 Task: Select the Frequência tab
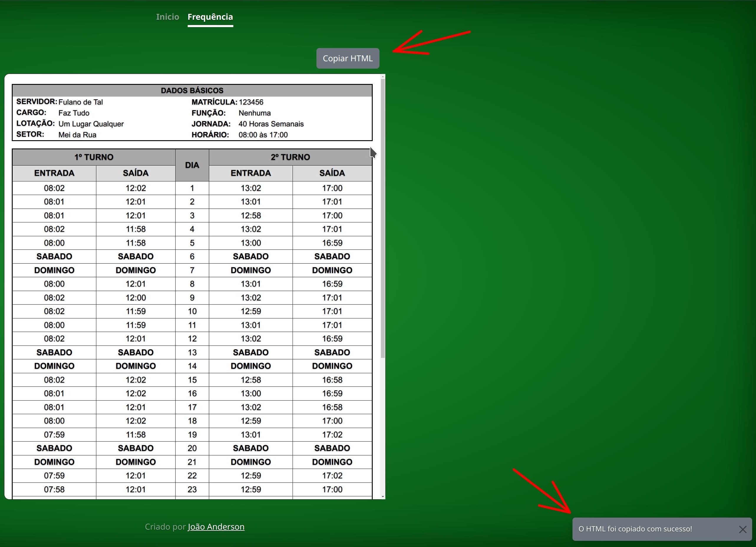210,17
